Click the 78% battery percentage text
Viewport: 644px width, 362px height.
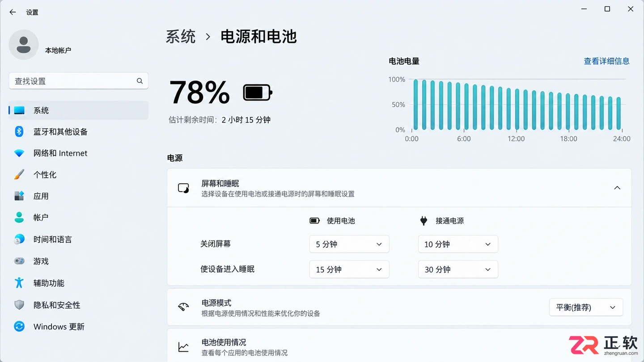pos(199,92)
